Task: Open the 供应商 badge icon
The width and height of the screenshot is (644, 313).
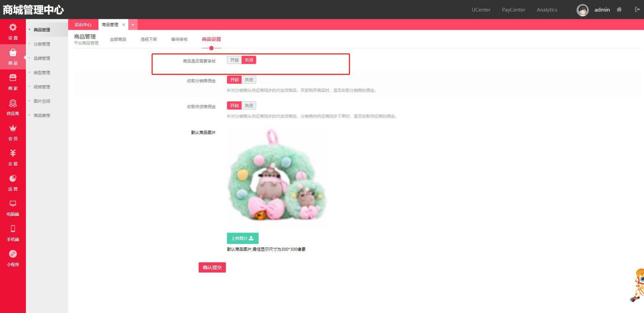Action: pyautogui.click(x=13, y=103)
